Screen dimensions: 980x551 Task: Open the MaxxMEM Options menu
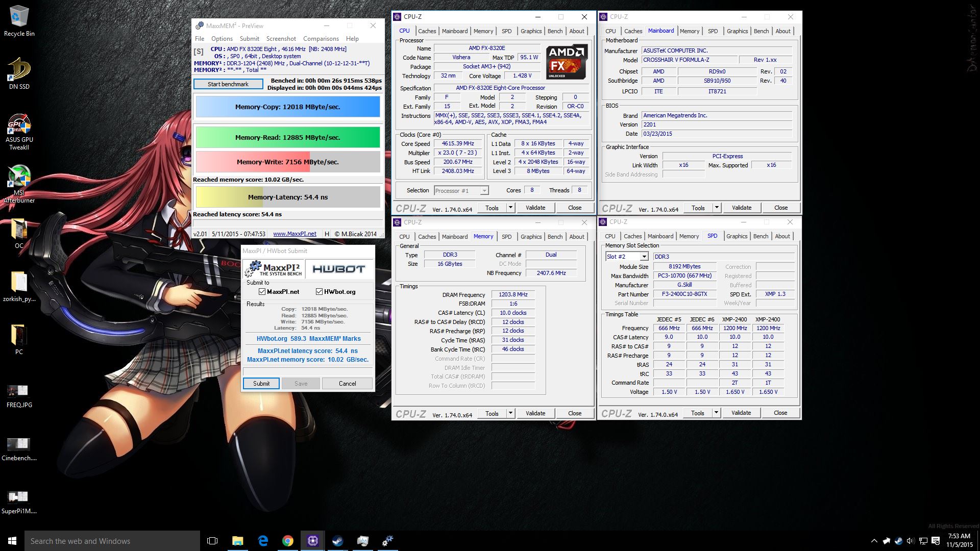pos(222,39)
